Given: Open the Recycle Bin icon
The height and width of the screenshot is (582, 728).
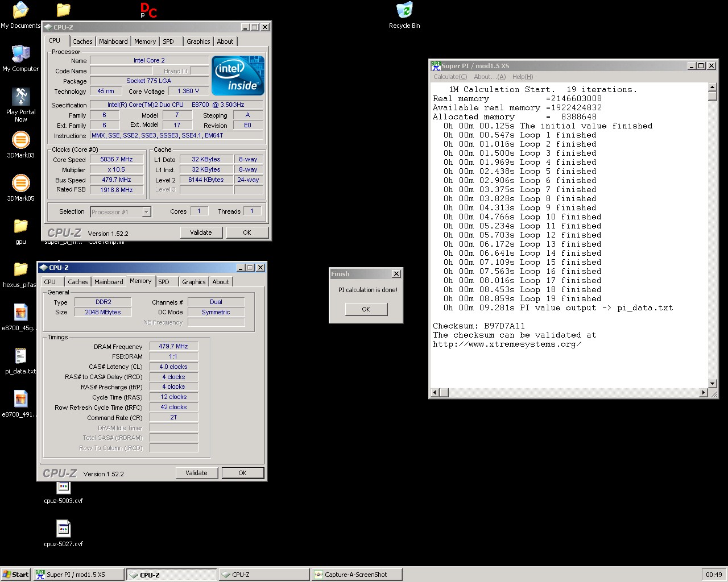Looking at the screenshot, I should (404, 15).
